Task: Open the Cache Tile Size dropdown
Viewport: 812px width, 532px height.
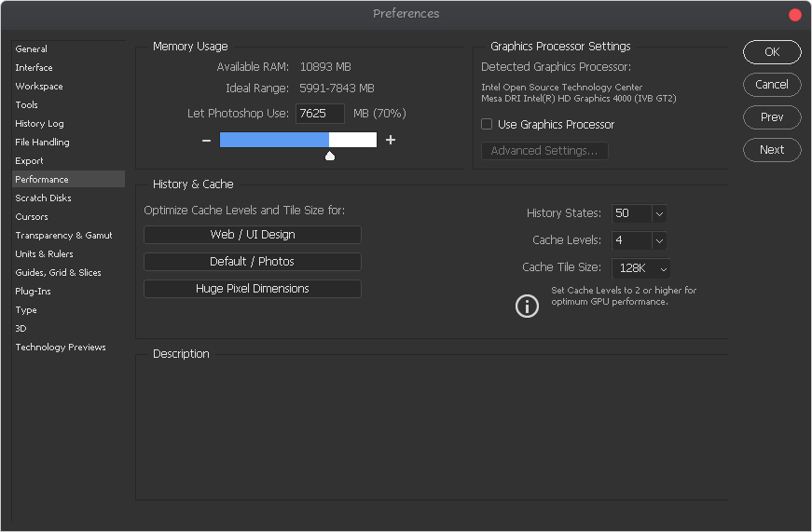Action: pyautogui.click(x=641, y=268)
